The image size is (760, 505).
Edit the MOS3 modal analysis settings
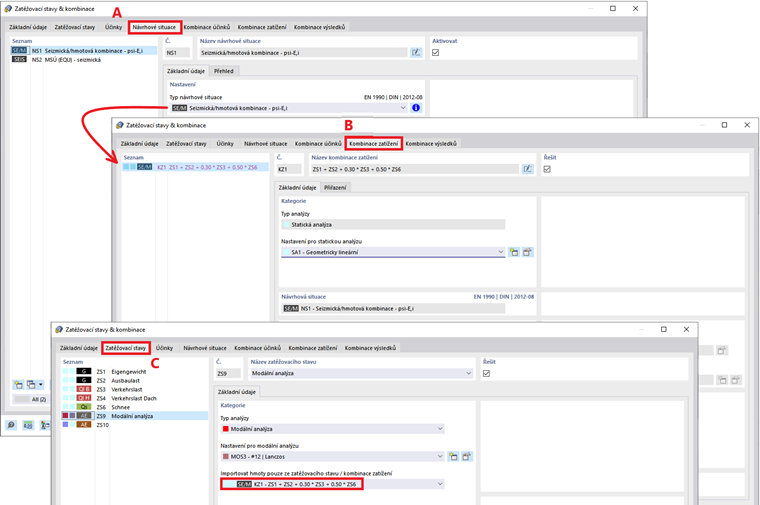click(x=466, y=457)
